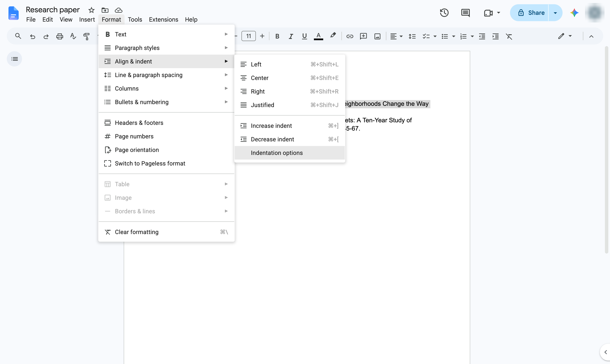Click the insert image icon
Viewport: 610px width, 364px height.
click(x=377, y=36)
